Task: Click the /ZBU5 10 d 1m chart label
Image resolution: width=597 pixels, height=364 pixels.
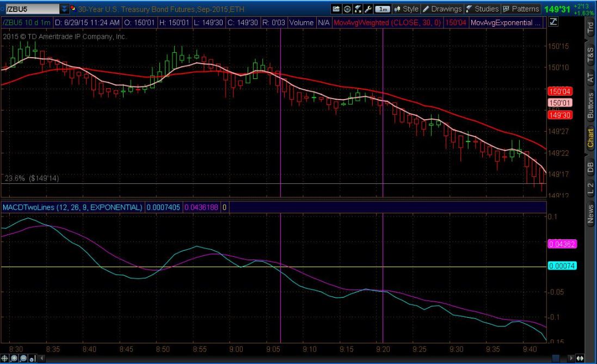Action: click(27, 22)
